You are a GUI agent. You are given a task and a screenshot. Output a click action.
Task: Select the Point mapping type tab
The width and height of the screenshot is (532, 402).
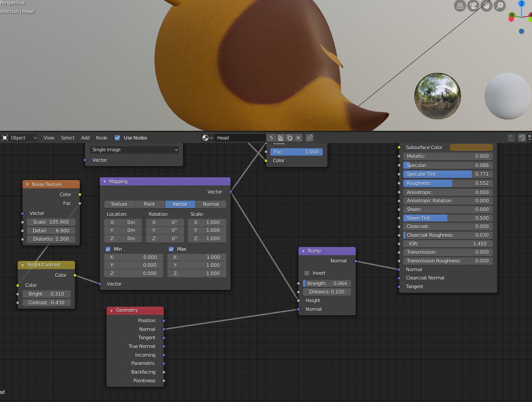[150, 204]
